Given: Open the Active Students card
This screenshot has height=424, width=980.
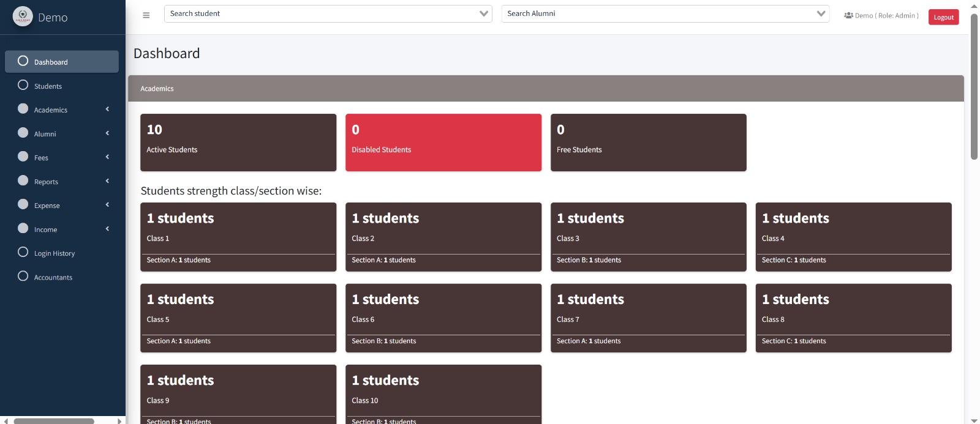Looking at the screenshot, I should point(238,143).
